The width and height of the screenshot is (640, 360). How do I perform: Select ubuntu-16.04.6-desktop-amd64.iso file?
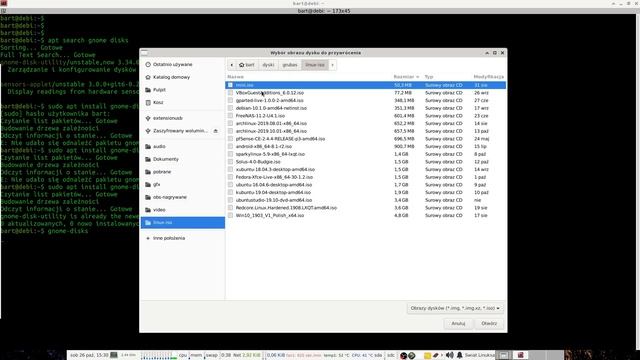tap(366, 185)
